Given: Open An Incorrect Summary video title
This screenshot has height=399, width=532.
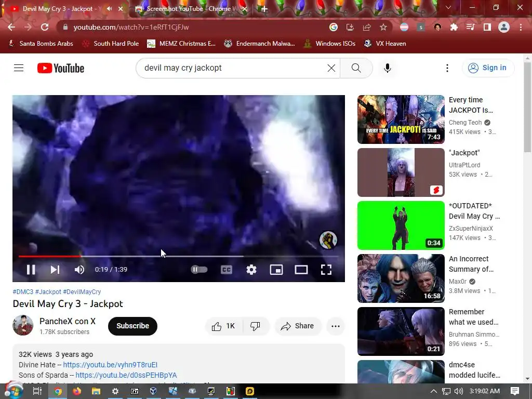Looking at the screenshot, I should (471, 264).
